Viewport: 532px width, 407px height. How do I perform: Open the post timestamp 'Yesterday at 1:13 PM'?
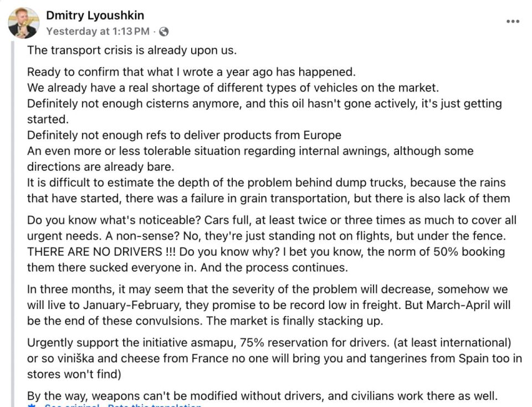click(98, 32)
